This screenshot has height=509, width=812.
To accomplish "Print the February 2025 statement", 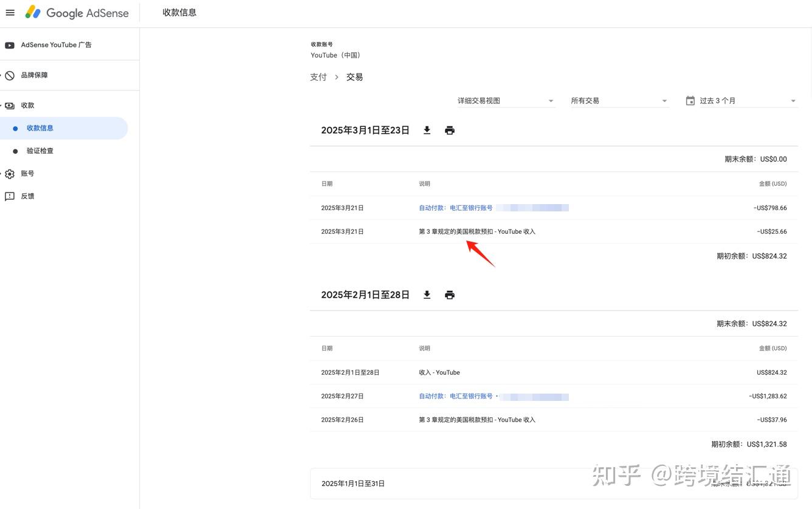I will point(450,295).
